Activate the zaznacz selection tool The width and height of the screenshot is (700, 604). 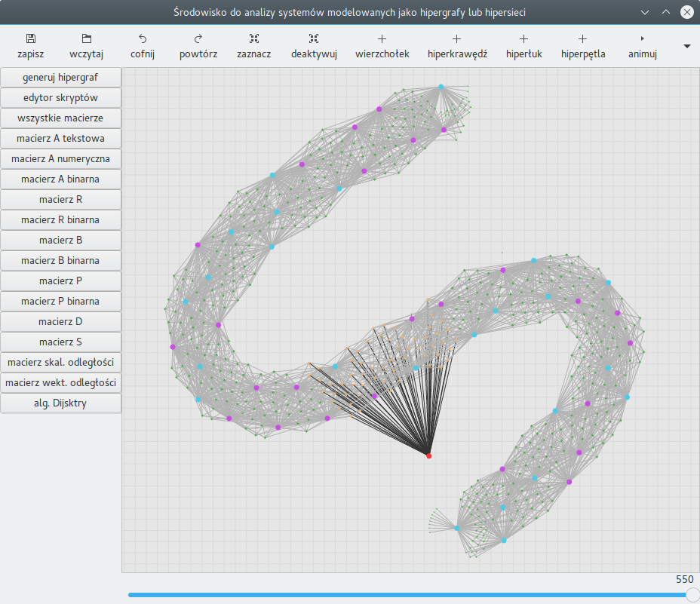tap(254, 39)
